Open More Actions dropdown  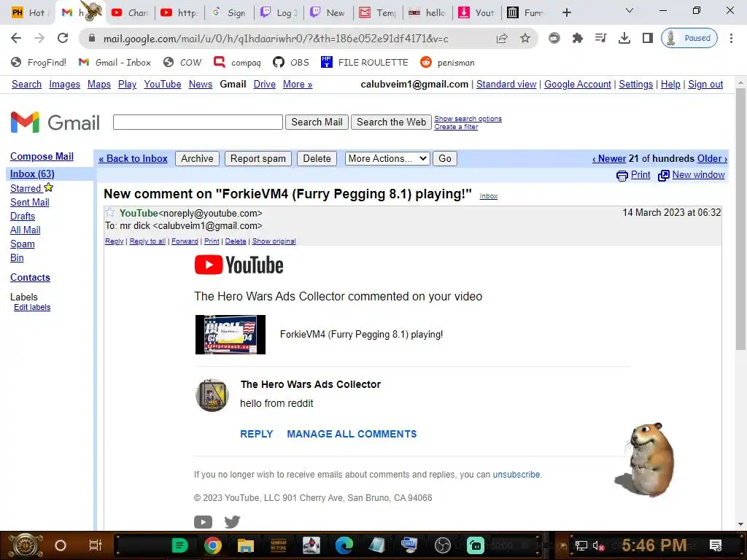coord(387,158)
